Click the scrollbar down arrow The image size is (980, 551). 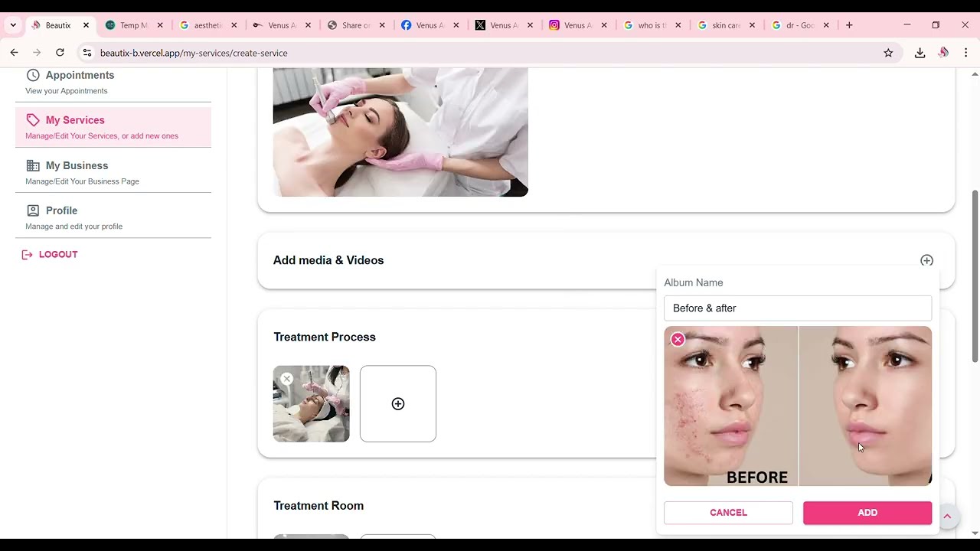pyautogui.click(x=975, y=533)
